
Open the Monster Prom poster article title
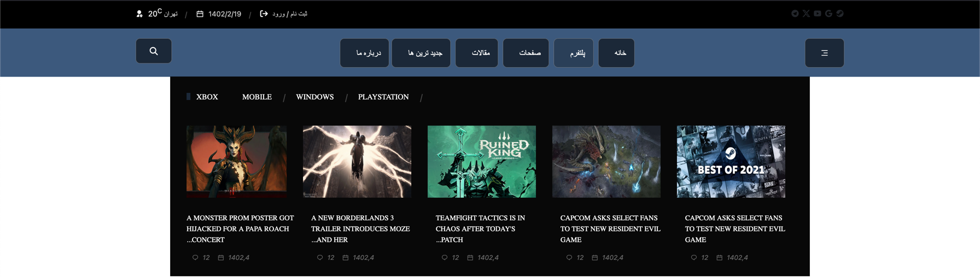(240, 229)
